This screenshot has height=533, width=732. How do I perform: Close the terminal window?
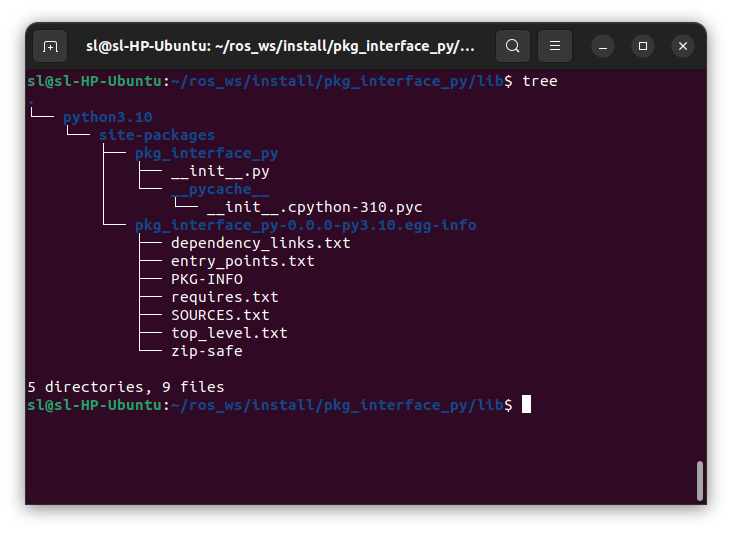683,46
